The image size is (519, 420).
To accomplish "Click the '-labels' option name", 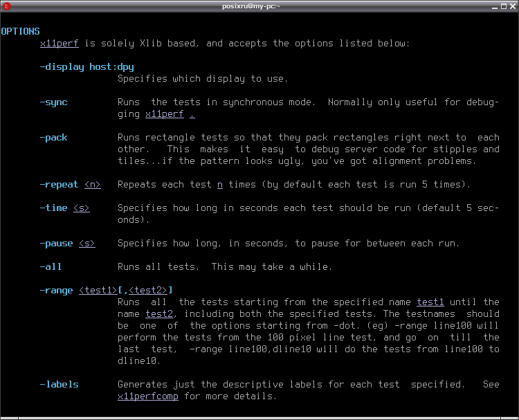I will pyautogui.click(x=59, y=384).
